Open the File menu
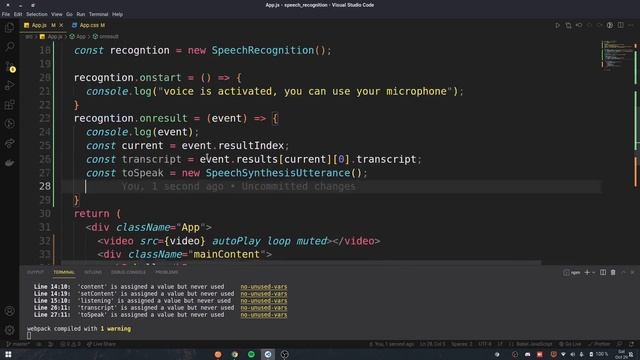The image size is (640, 360). (x=6, y=14)
